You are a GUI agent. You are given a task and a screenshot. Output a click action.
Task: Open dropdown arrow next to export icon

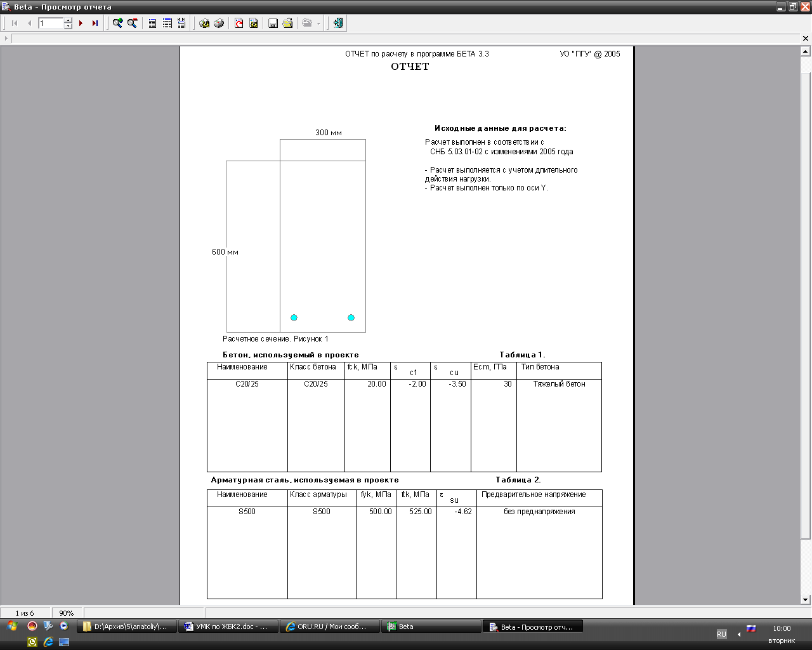318,23
